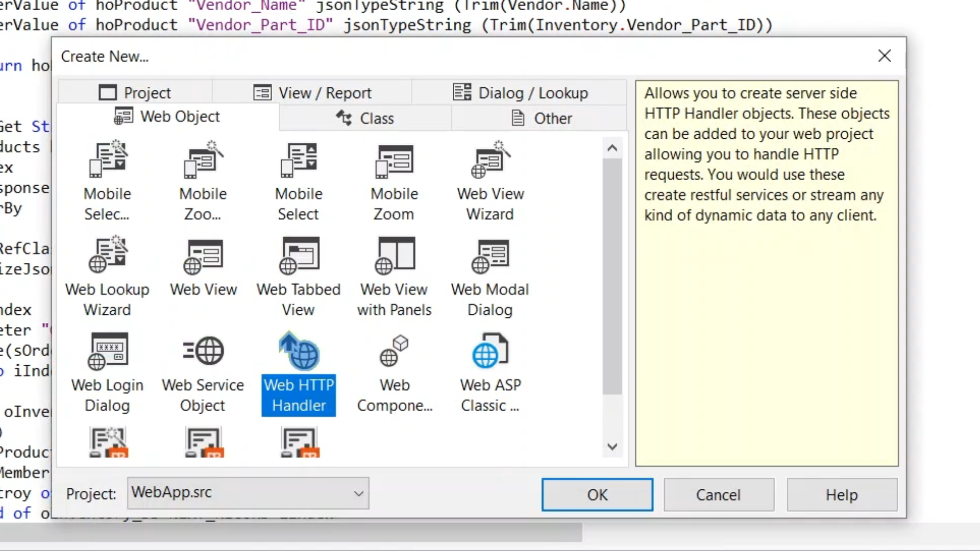The height and width of the screenshot is (551, 980).
Task: Select the Web ASP Classic icon
Action: (x=490, y=352)
